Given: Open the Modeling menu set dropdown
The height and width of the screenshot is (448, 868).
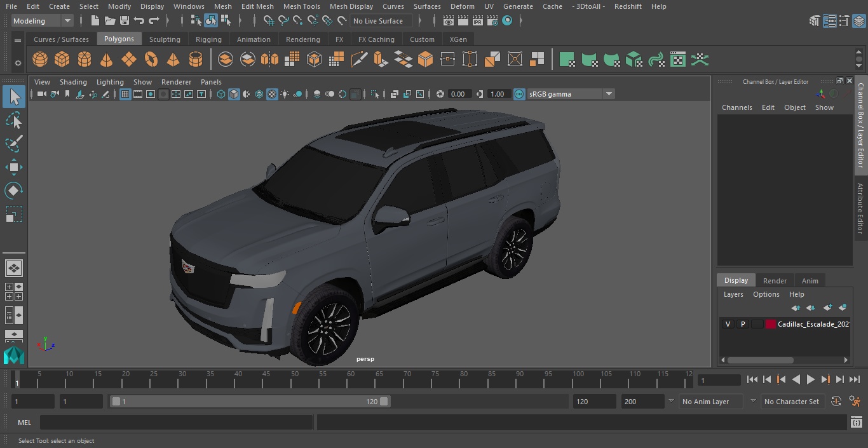Looking at the screenshot, I should coord(43,21).
